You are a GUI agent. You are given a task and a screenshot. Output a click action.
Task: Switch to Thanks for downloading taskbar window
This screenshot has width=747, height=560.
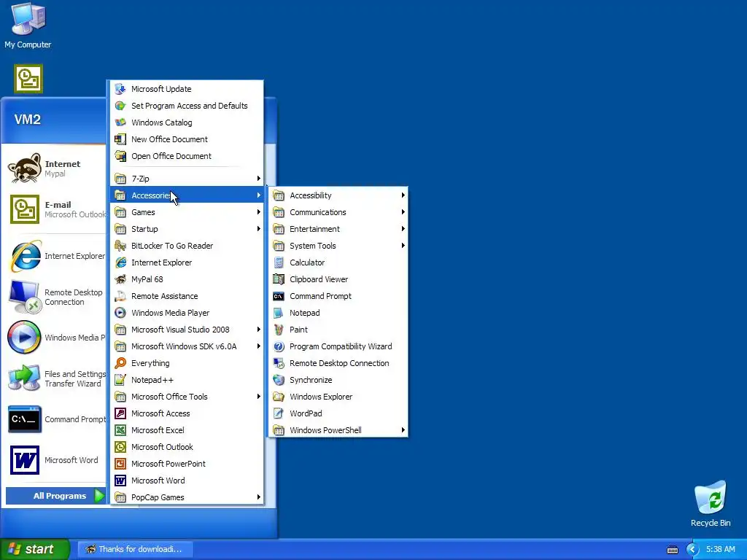coord(134,549)
